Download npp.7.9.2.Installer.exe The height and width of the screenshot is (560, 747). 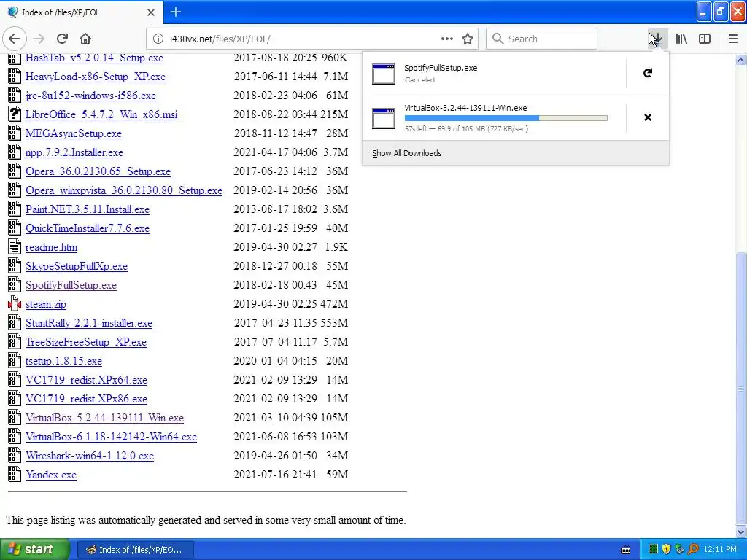click(74, 152)
